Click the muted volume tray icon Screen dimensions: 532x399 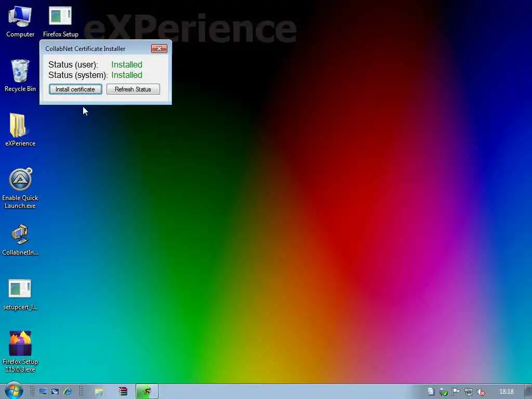481,392
